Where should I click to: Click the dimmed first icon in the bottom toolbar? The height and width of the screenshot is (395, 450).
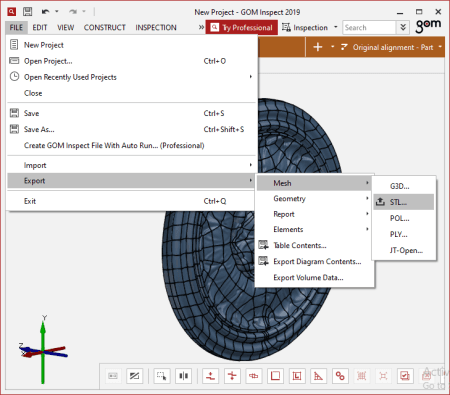pyautogui.click(x=113, y=376)
